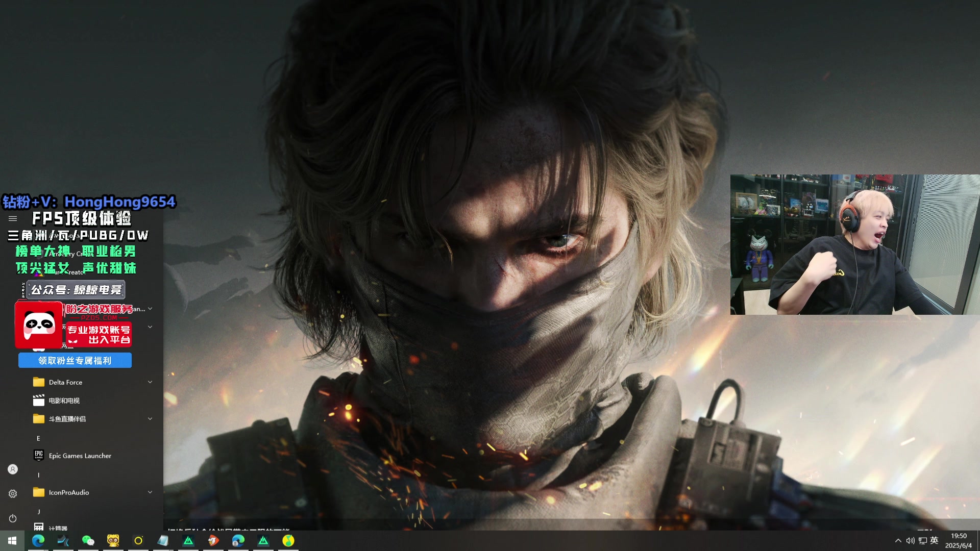This screenshot has height=551, width=980.
Task: Open network settings from system tray
Action: click(923, 540)
